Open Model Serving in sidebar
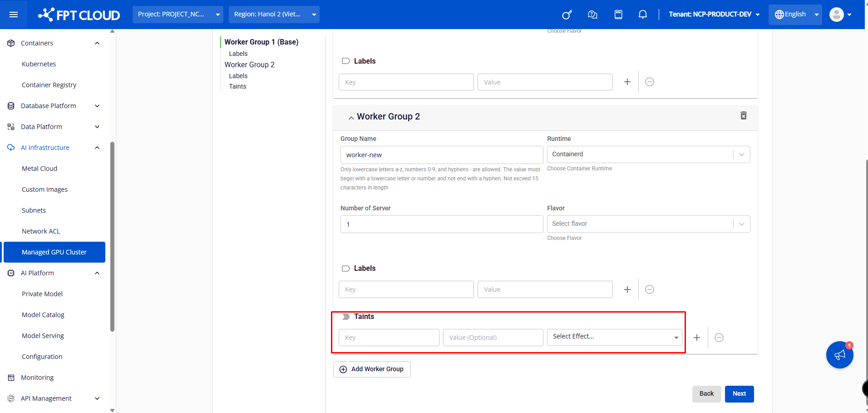This screenshot has width=868, height=413. [43, 336]
